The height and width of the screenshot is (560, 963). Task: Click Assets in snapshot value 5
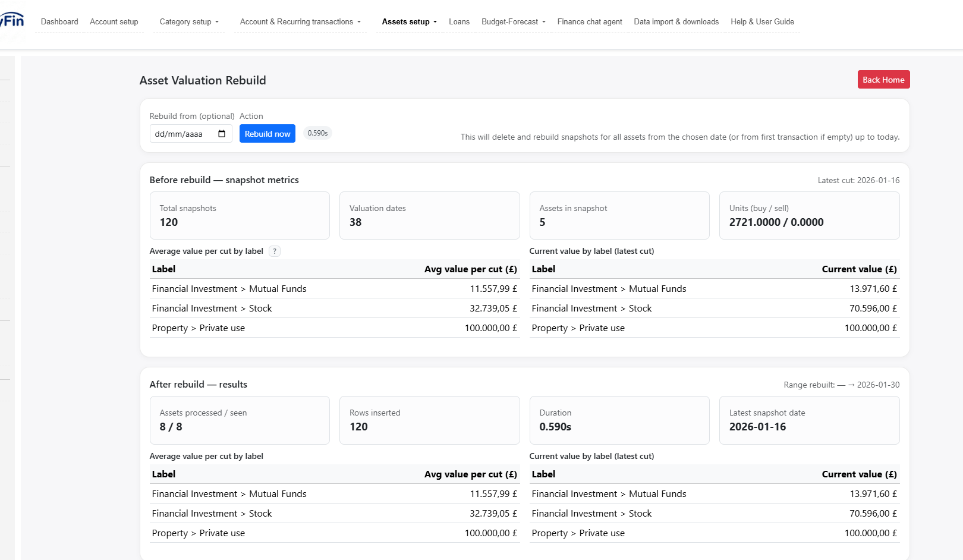(542, 222)
